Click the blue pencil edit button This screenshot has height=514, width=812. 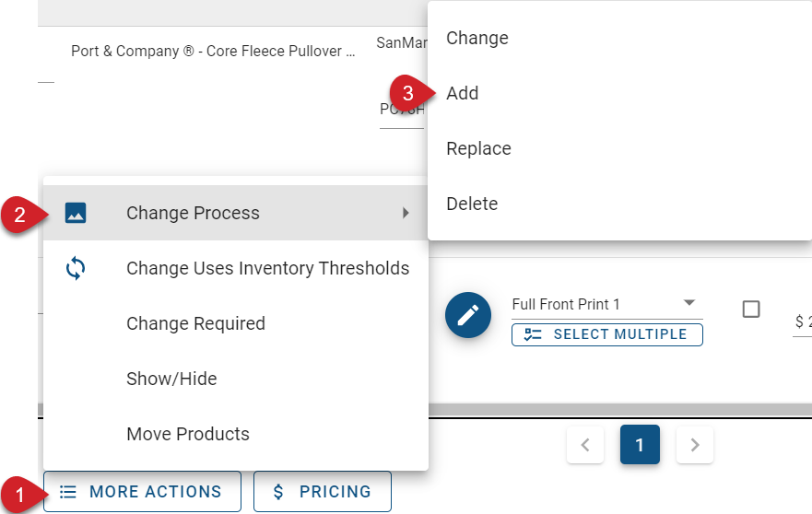[x=467, y=315]
